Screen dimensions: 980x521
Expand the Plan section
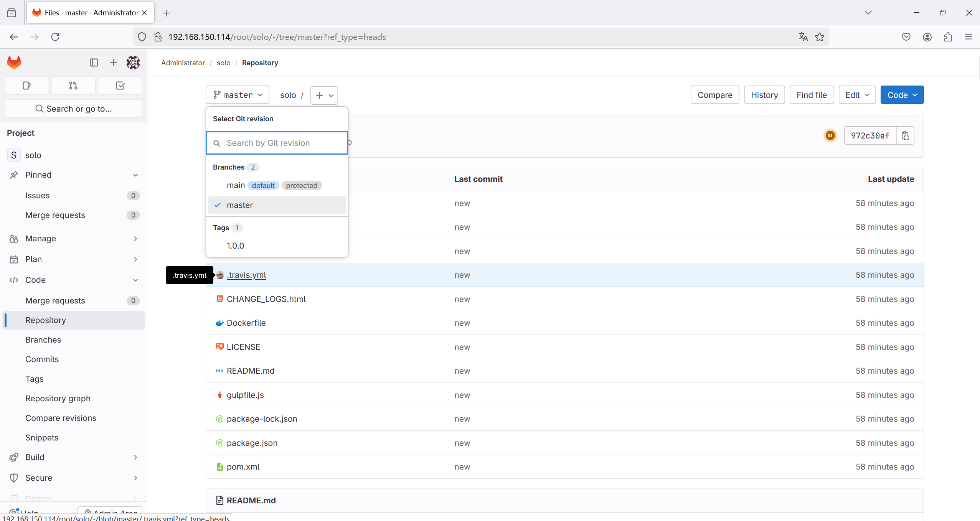click(135, 259)
